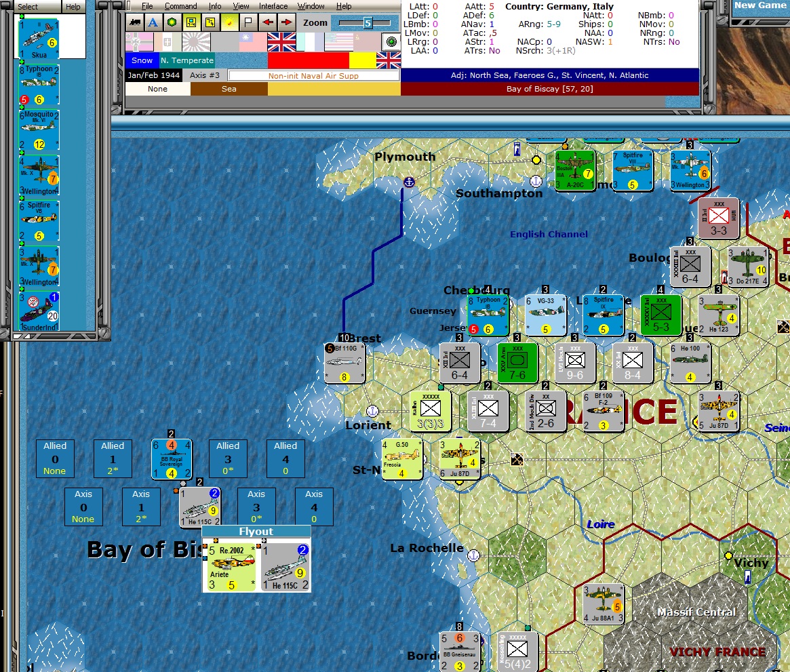Open the File menu
790x672 pixels.
(x=147, y=6)
